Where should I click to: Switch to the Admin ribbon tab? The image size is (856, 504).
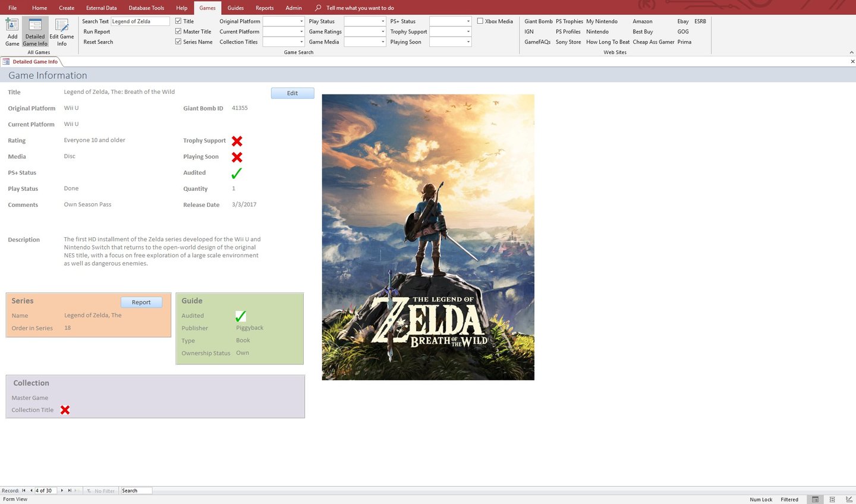coord(294,8)
